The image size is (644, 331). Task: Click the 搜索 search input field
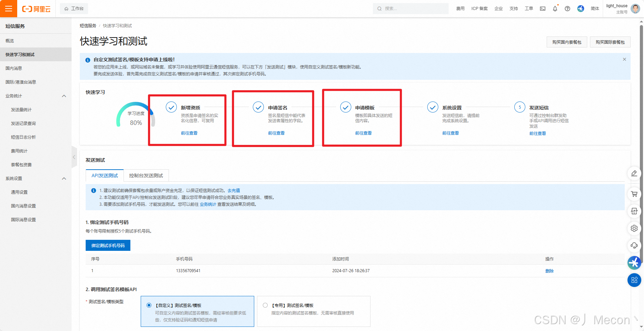coord(410,9)
